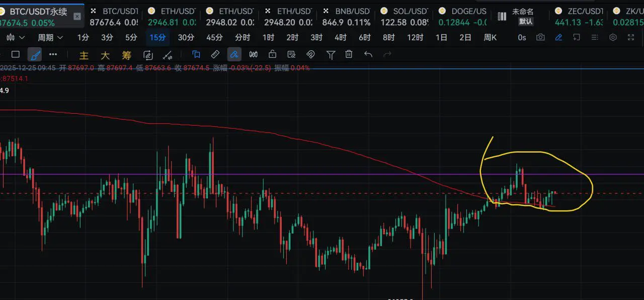Select the 1日 timeframe

click(x=441, y=38)
